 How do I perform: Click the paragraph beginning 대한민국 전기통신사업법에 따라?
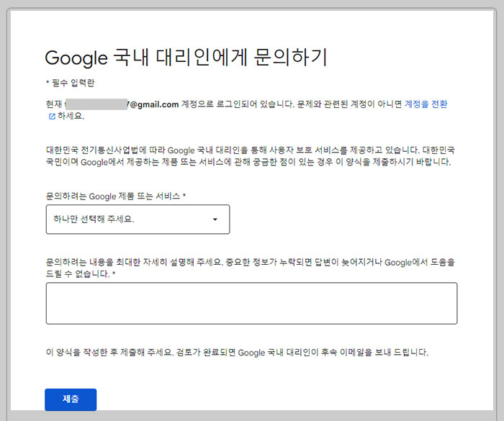coord(250,156)
